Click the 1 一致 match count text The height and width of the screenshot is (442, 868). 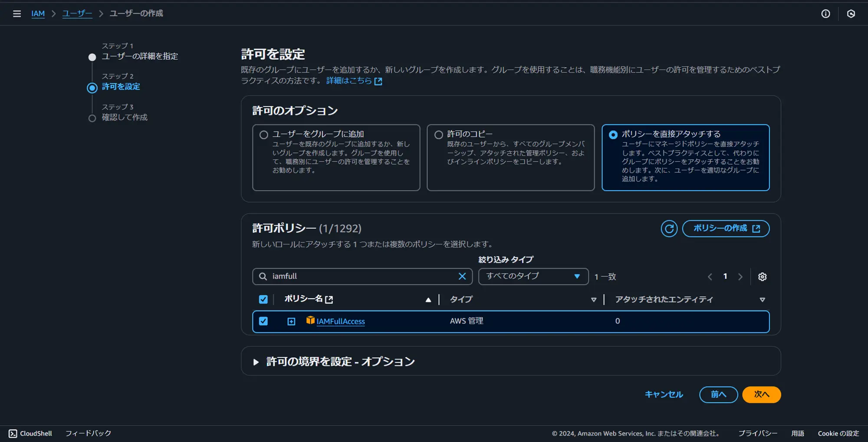click(605, 277)
